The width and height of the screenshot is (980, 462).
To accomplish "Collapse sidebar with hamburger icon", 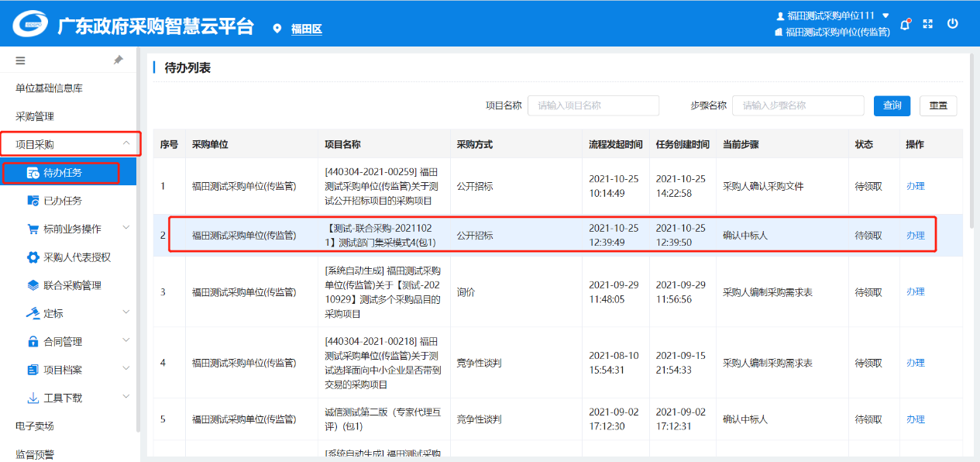I will pos(20,60).
